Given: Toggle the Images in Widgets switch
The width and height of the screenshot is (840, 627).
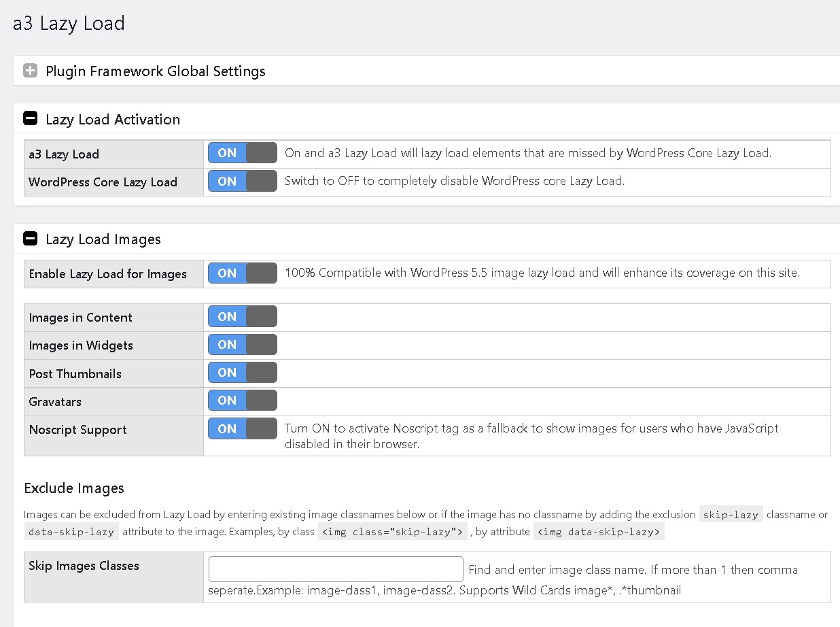Looking at the screenshot, I should coord(242,345).
